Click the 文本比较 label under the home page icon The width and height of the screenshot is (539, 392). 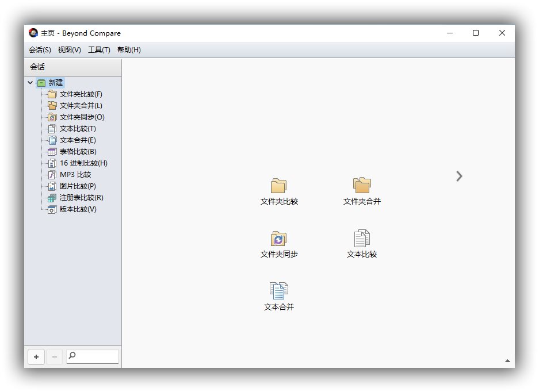point(362,254)
